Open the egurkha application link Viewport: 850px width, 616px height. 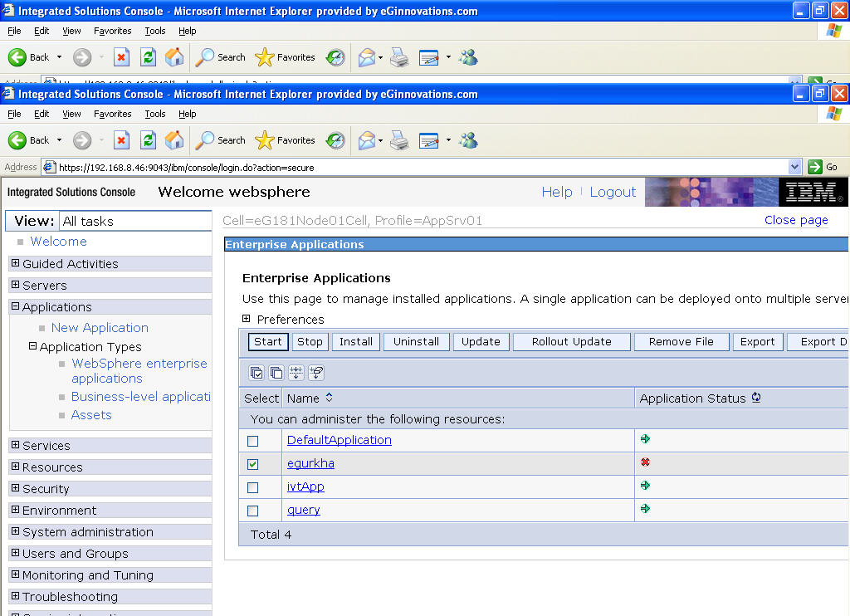pyautogui.click(x=310, y=463)
